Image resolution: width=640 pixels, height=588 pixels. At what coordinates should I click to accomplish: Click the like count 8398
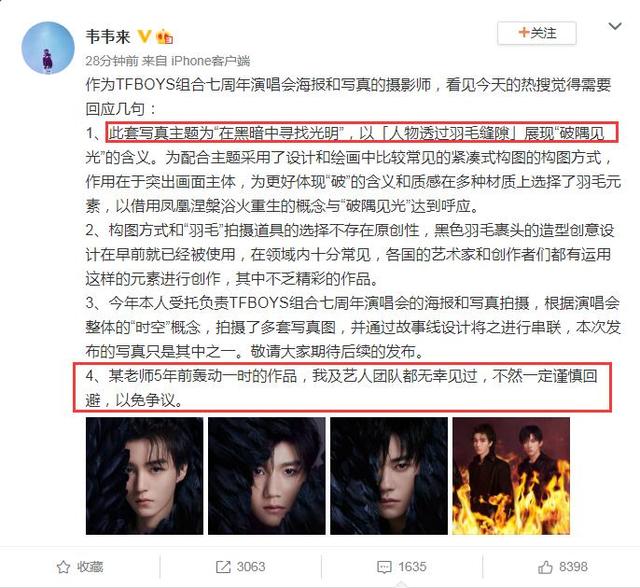pos(573,567)
